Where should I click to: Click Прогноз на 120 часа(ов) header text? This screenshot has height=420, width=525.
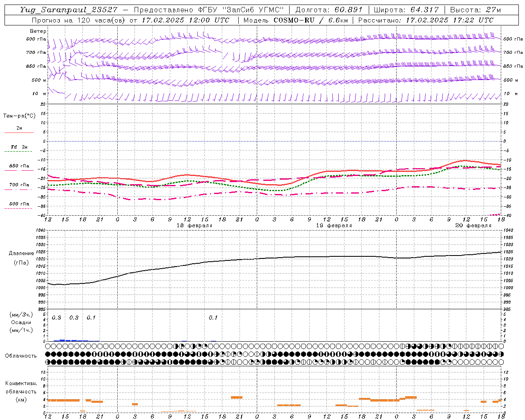coord(79,20)
